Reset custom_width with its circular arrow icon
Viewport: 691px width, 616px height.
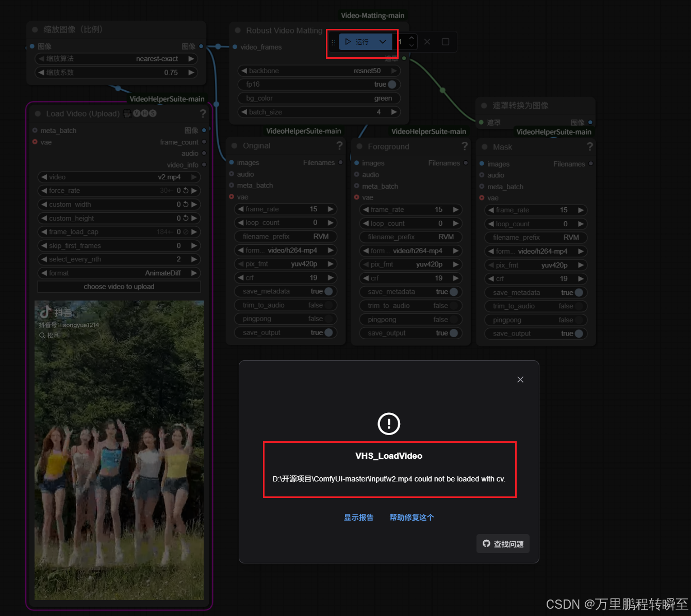186,205
